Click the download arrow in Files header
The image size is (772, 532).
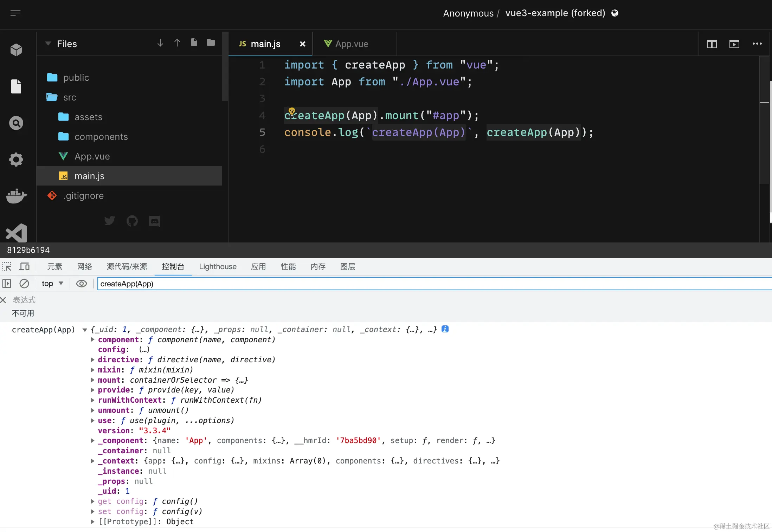pyautogui.click(x=160, y=43)
